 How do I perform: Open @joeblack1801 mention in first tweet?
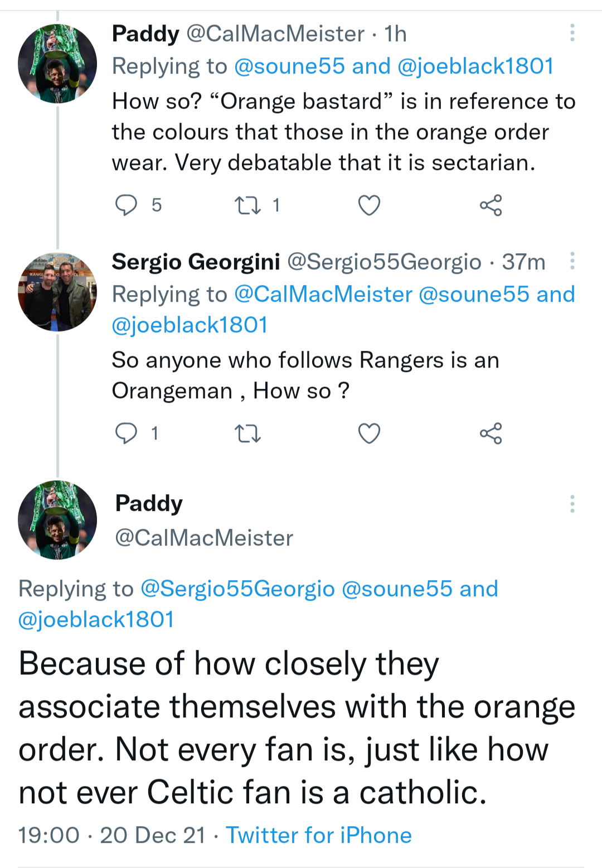[475, 66]
